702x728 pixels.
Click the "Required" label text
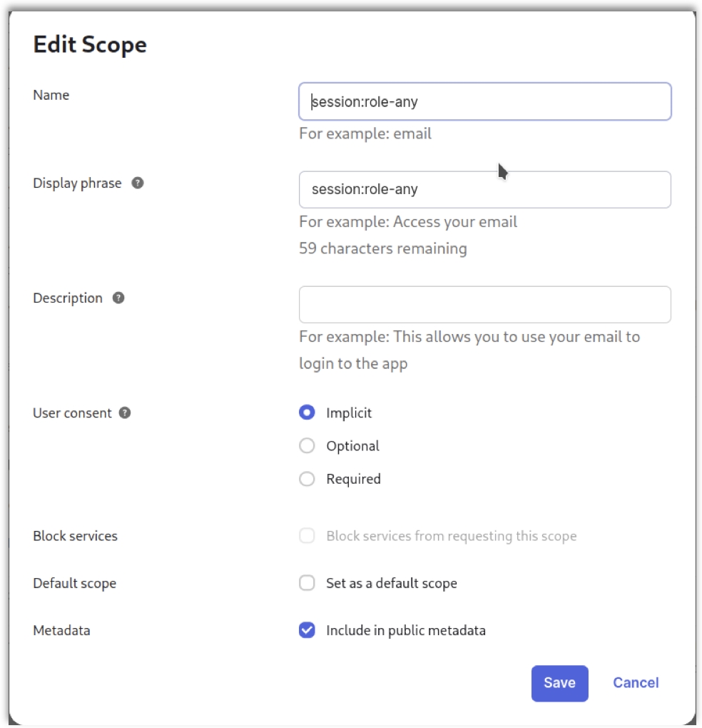tap(353, 479)
